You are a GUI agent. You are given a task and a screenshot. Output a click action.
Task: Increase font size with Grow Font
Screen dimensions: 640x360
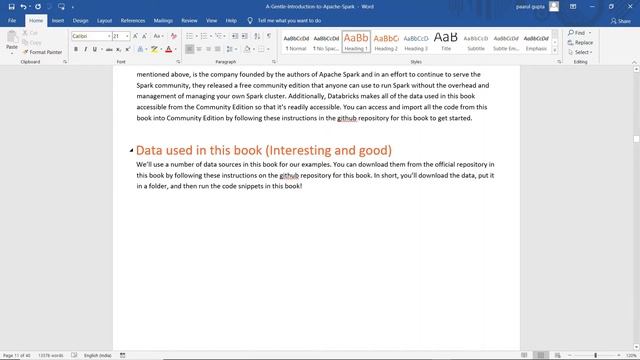(x=136, y=36)
